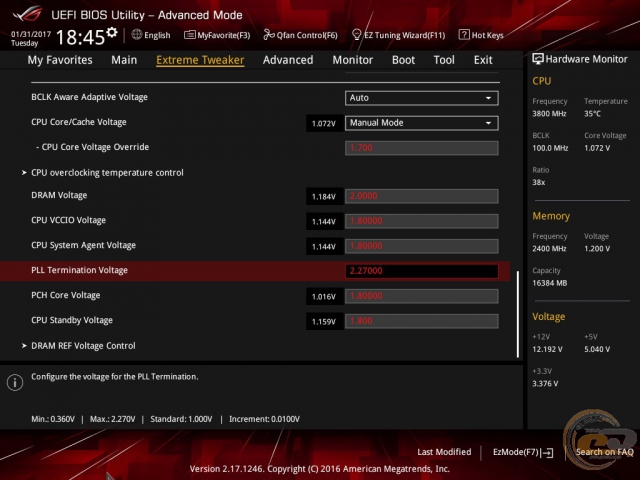640x480 pixels.
Task: Click the CPU Temperature 35°C value
Action: point(592,113)
